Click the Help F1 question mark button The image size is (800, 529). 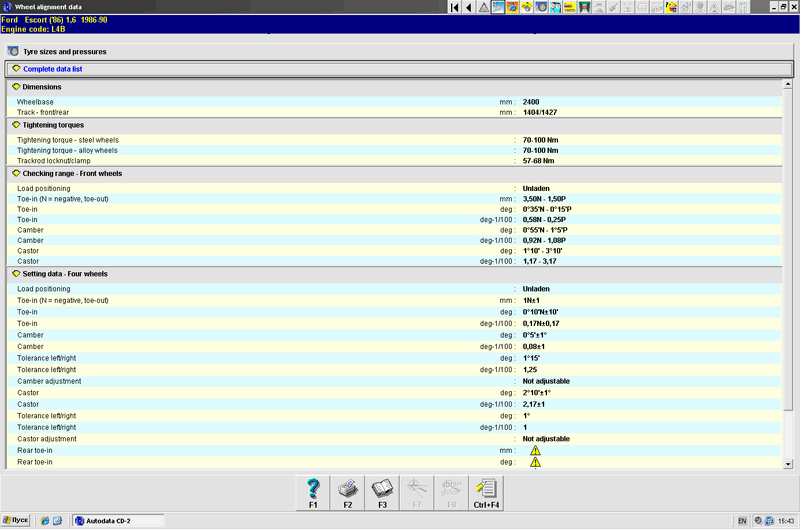(313, 493)
